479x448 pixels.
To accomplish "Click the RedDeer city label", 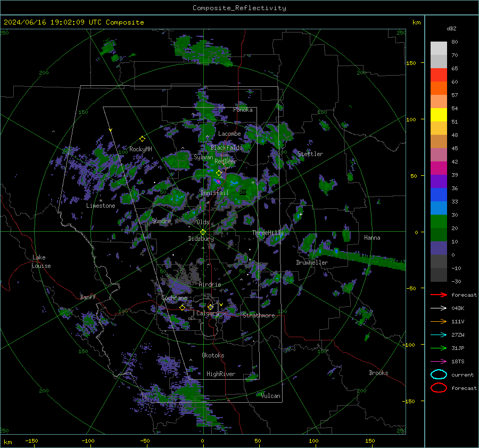I will [226, 161].
